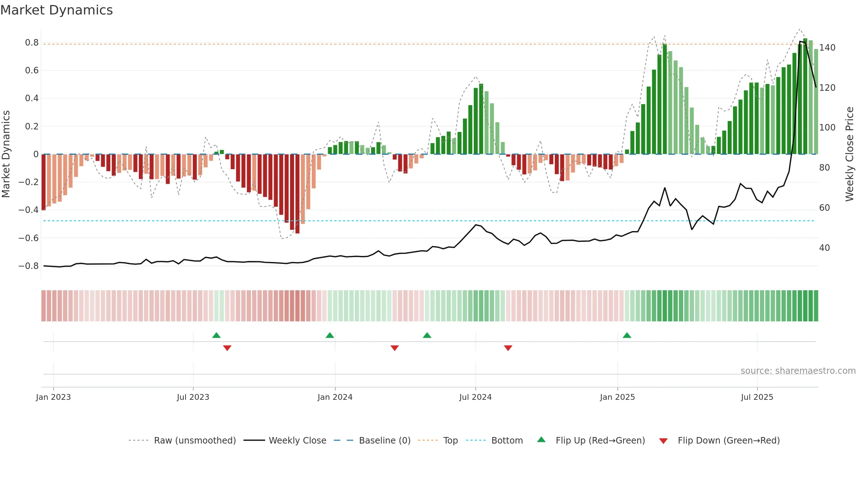Click the −0.8 left axis tick label
The image size is (868, 488).
pos(29,266)
